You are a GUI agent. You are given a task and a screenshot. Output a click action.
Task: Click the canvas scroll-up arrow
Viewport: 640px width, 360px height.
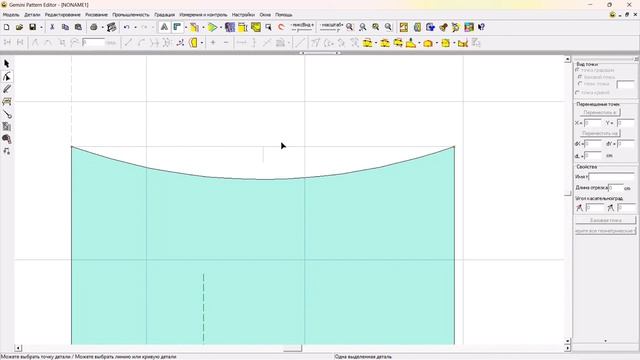tap(567, 60)
